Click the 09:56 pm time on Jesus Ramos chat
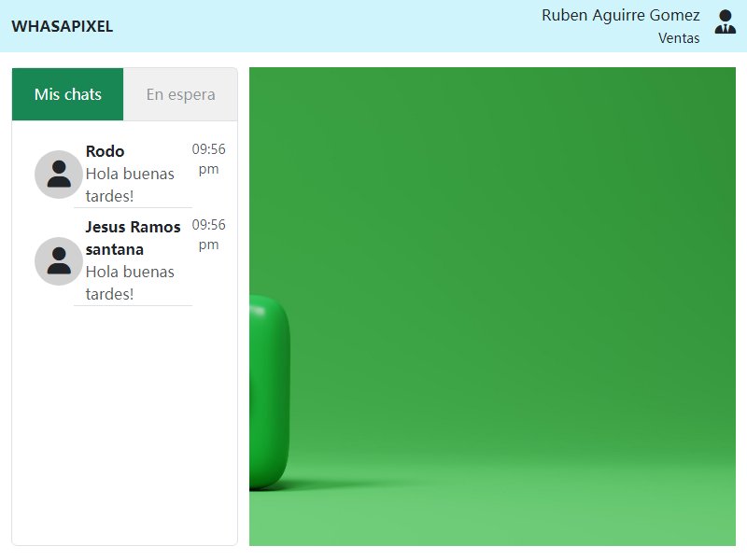747x560 pixels. point(208,234)
